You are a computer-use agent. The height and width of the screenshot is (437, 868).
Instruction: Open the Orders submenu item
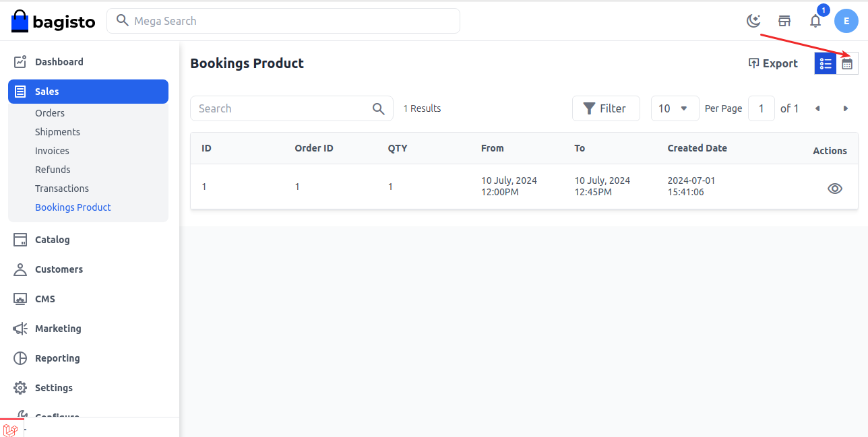coord(50,113)
